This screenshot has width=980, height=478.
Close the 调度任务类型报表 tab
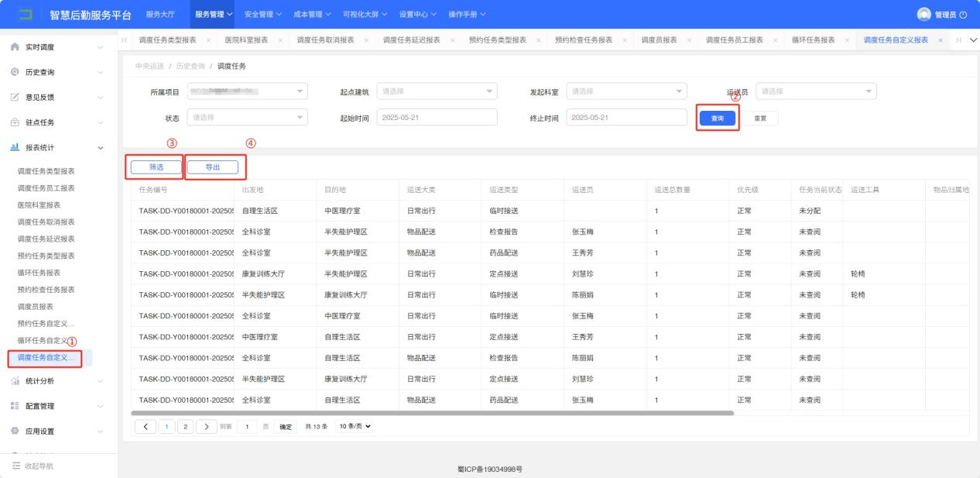pyautogui.click(x=208, y=40)
